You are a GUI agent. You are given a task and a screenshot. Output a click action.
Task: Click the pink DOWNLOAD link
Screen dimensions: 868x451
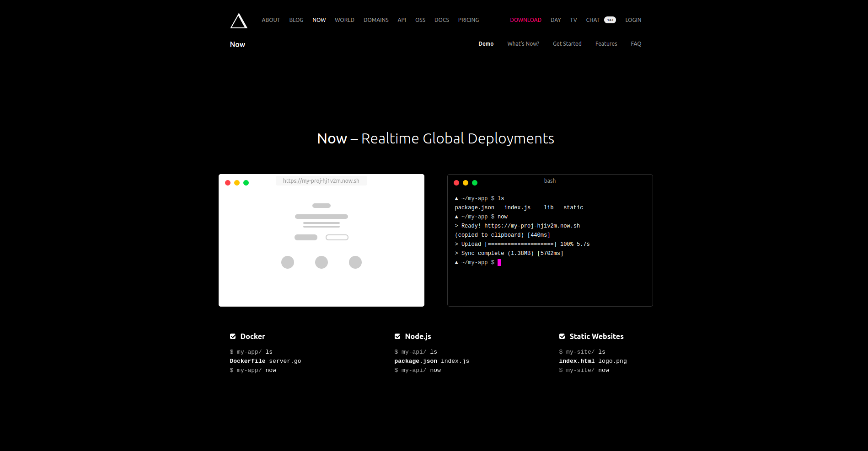(x=525, y=20)
